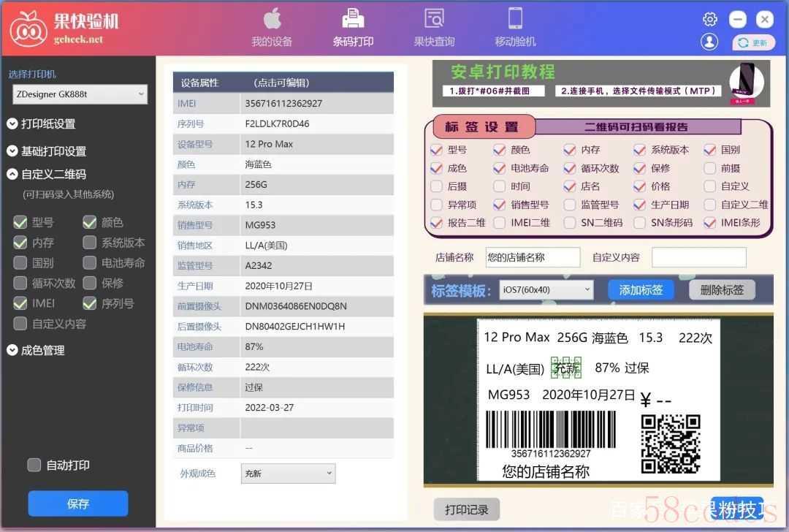Enable 循环次数 in custom QR code options

tap(20, 283)
